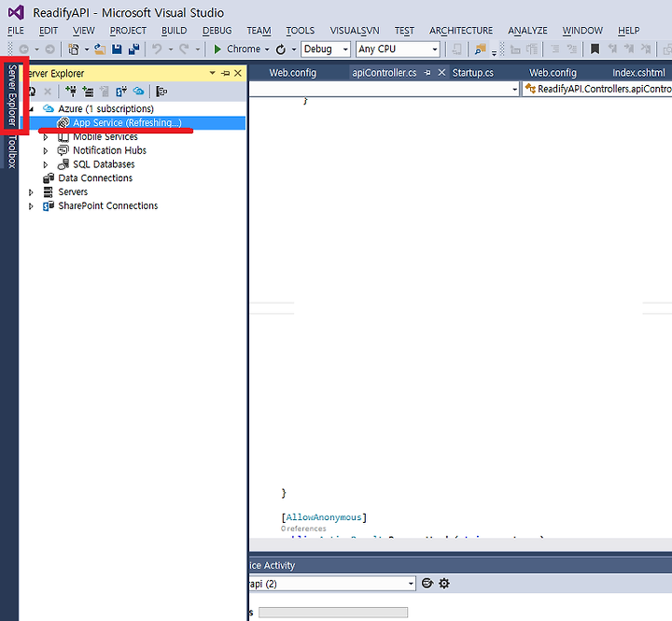Screen dimensions: 672x621
Task: Go to previous bookmark icon
Action: (612, 49)
